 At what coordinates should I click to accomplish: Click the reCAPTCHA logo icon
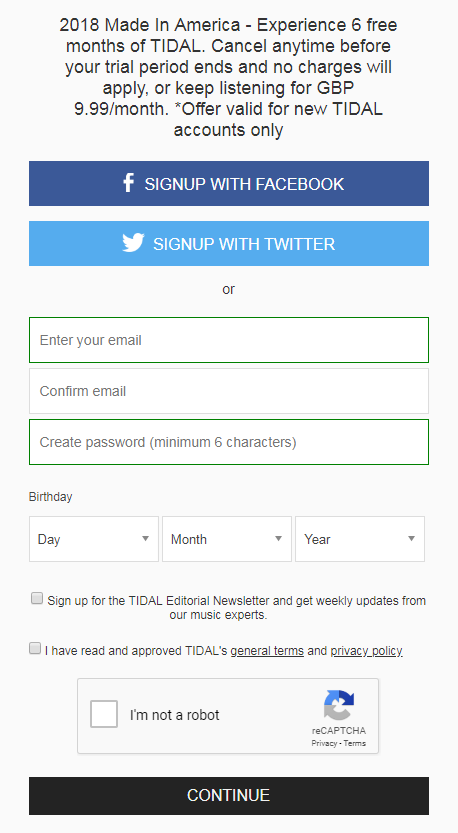pos(339,705)
